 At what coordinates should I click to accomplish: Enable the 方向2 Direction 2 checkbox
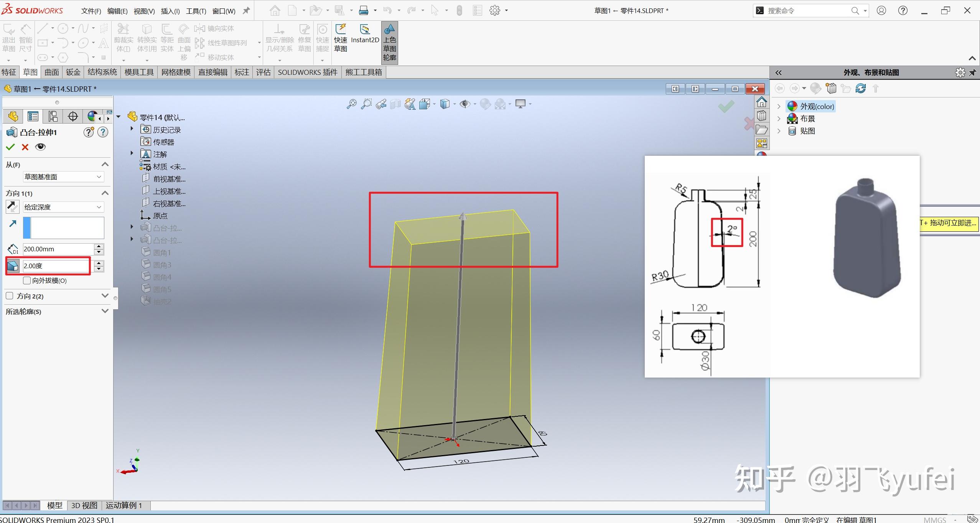[x=9, y=296]
